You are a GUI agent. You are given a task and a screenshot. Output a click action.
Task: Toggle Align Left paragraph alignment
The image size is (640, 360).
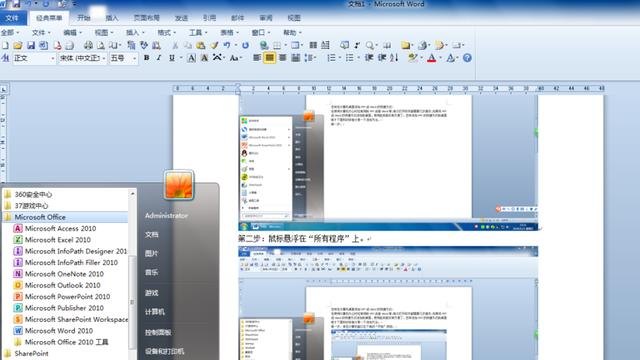(257, 58)
